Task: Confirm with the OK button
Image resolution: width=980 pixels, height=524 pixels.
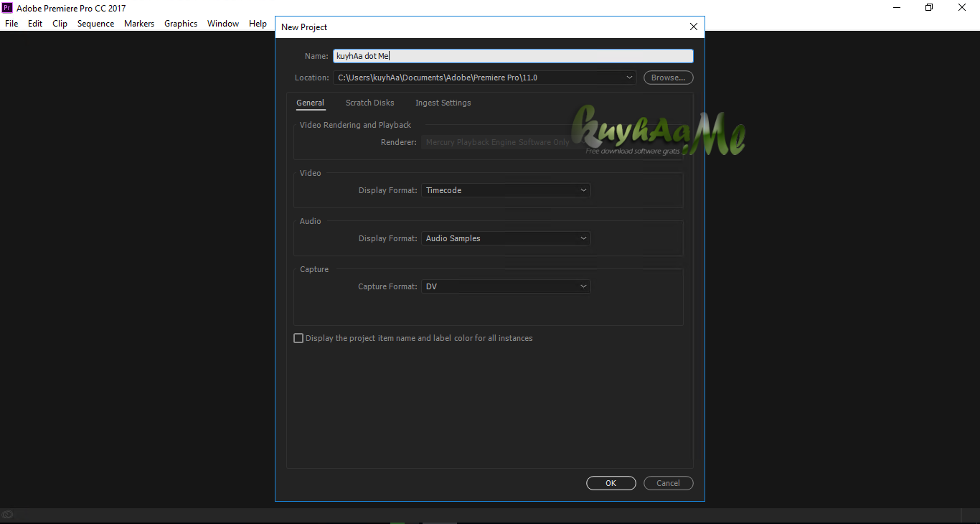Action: (611, 483)
